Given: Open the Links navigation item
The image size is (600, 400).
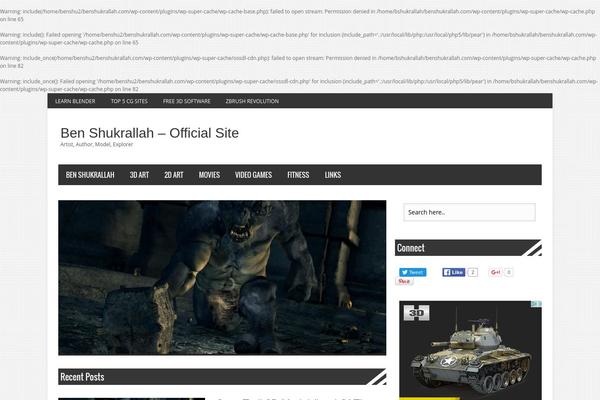Looking at the screenshot, I should pos(333,175).
